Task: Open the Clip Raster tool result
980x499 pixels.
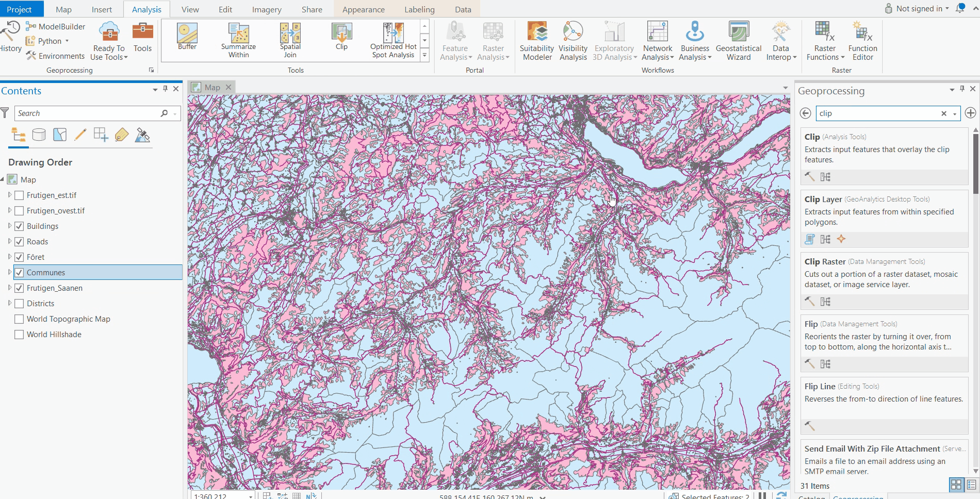Action: (825, 262)
